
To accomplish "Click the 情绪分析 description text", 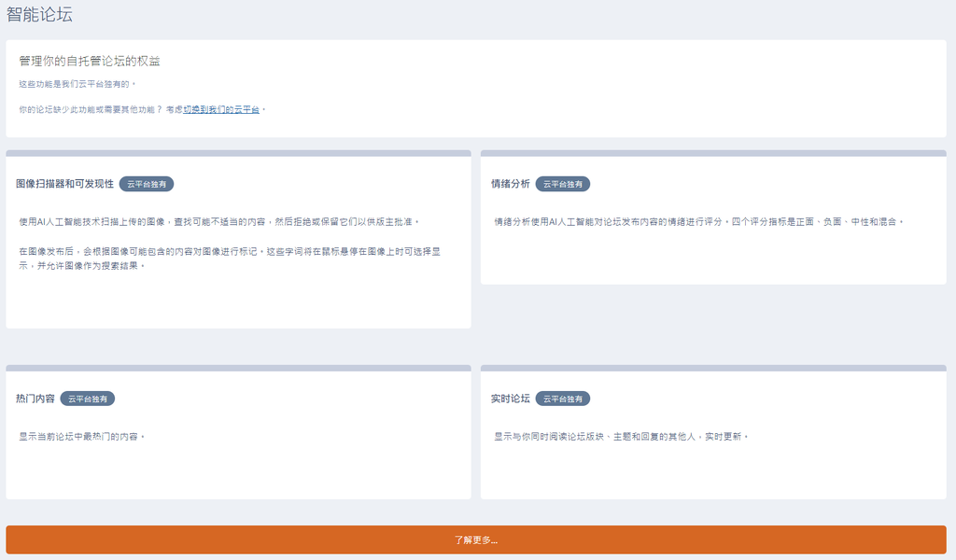I will point(698,221).
